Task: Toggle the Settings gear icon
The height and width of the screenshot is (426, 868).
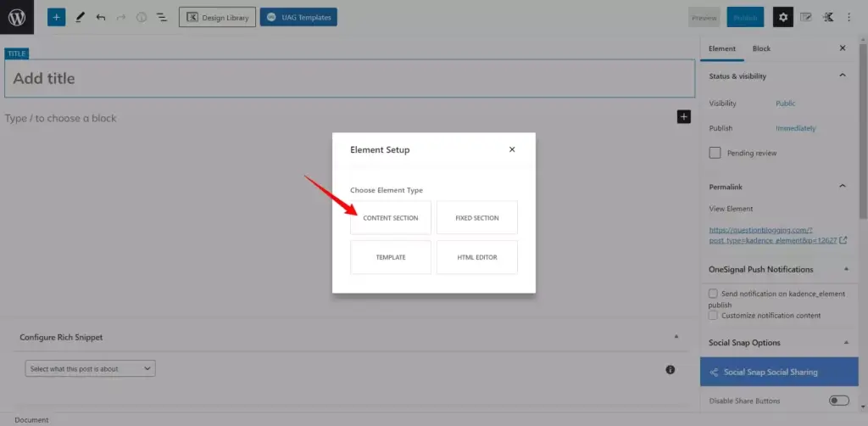Action: tap(782, 17)
